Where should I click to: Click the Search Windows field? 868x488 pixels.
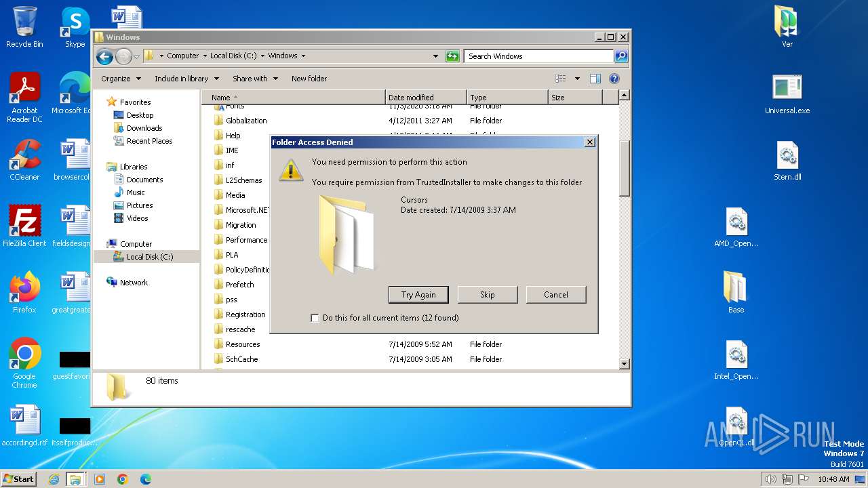pos(539,56)
